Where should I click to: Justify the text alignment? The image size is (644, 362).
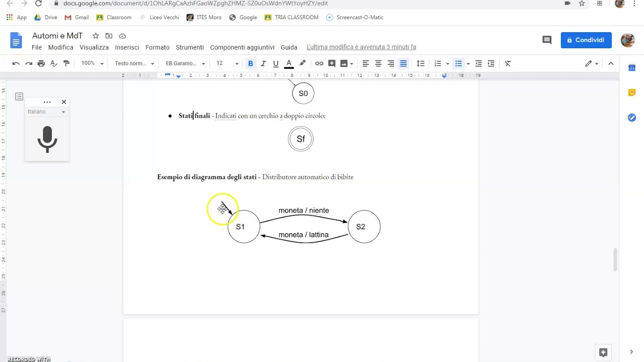click(404, 63)
